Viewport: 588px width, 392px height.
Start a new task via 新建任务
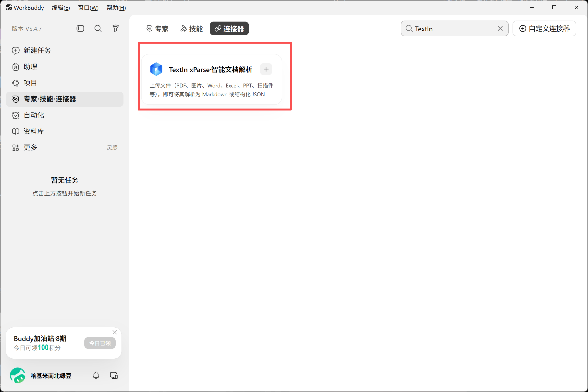tap(64, 50)
